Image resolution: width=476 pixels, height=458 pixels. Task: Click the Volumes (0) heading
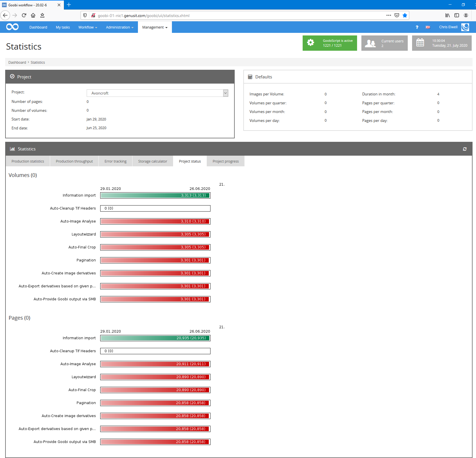(23, 175)
